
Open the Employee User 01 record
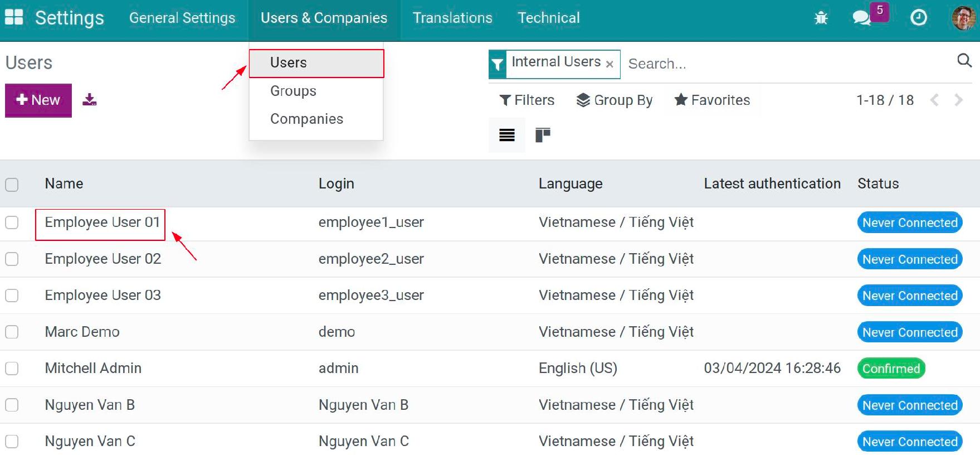103,222
